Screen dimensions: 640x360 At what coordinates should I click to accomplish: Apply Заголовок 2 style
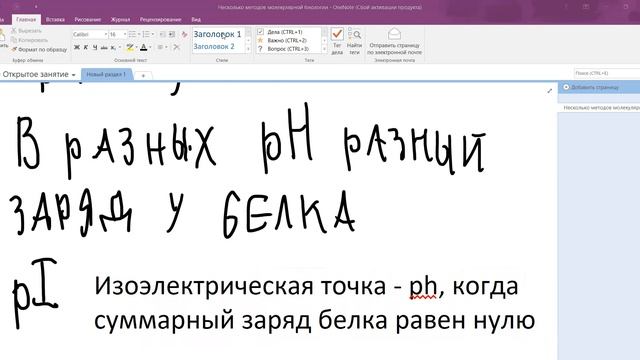pyautogui.click(x=214, y=47)
